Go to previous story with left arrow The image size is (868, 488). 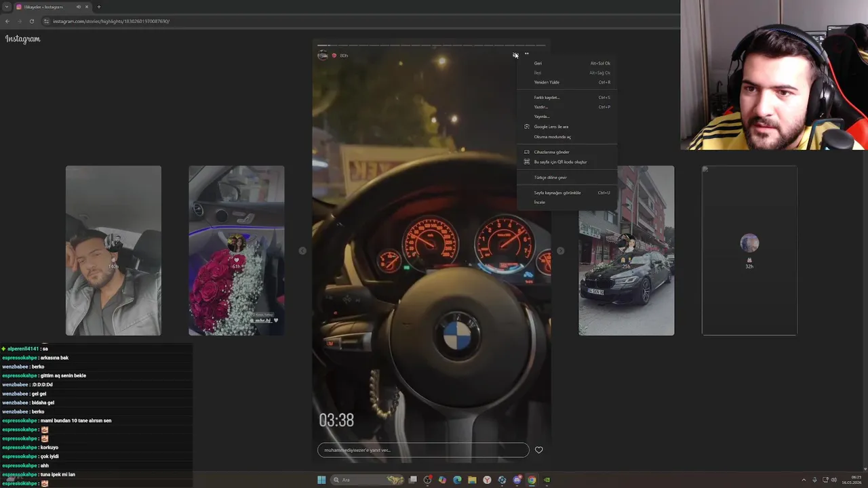[x=302, y=251]
